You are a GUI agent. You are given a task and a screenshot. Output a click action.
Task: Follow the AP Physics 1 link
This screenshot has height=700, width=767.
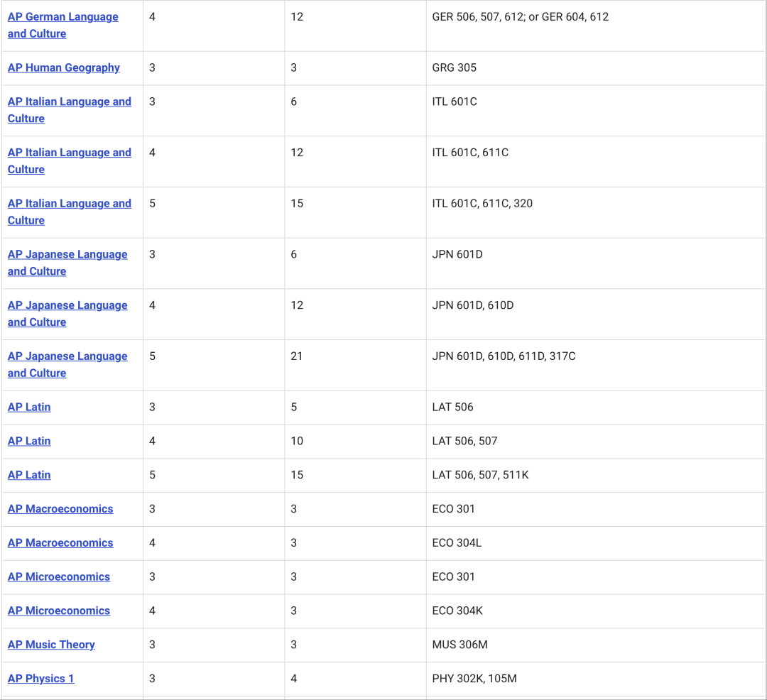point(40,679)
